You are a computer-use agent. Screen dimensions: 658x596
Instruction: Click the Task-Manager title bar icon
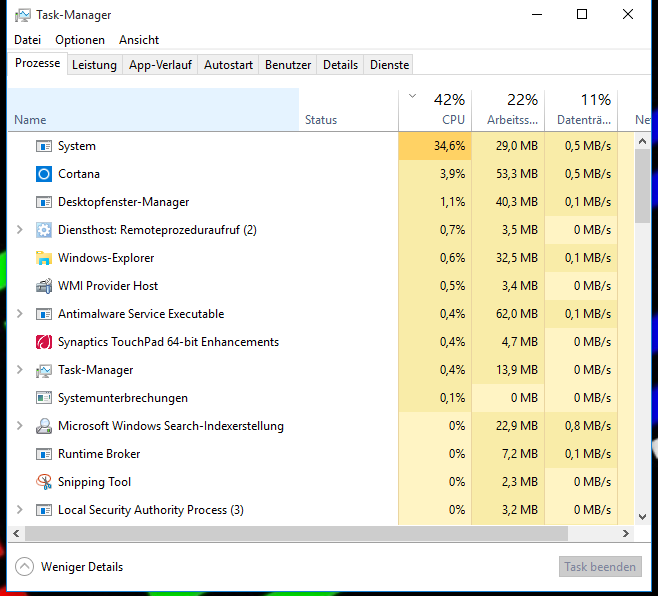tap(23, 15)
